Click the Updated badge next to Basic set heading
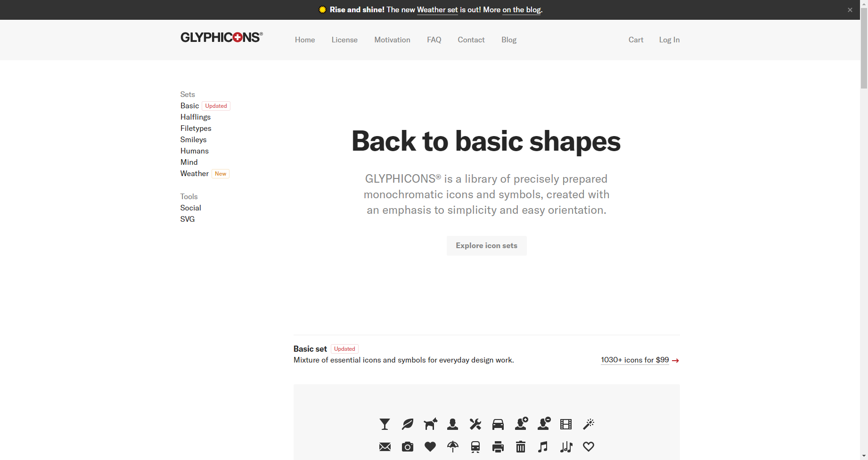 point(344,349)
